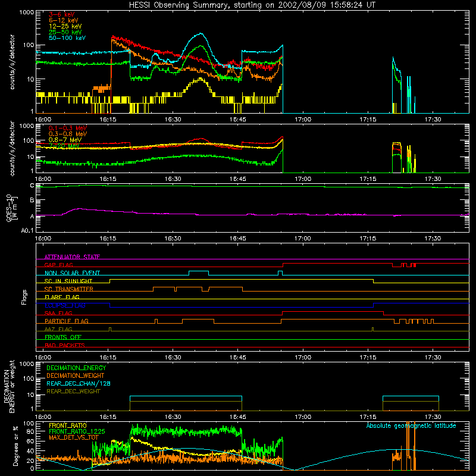Select the 0.1-0.3 MeV legend label
This screenshot has width=476, height=476.
point(68,128)
